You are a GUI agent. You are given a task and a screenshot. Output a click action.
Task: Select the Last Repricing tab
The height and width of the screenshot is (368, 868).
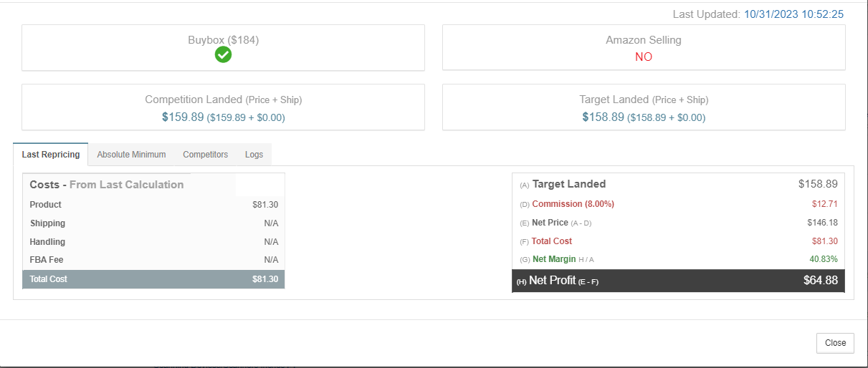(x=51, y=155)
